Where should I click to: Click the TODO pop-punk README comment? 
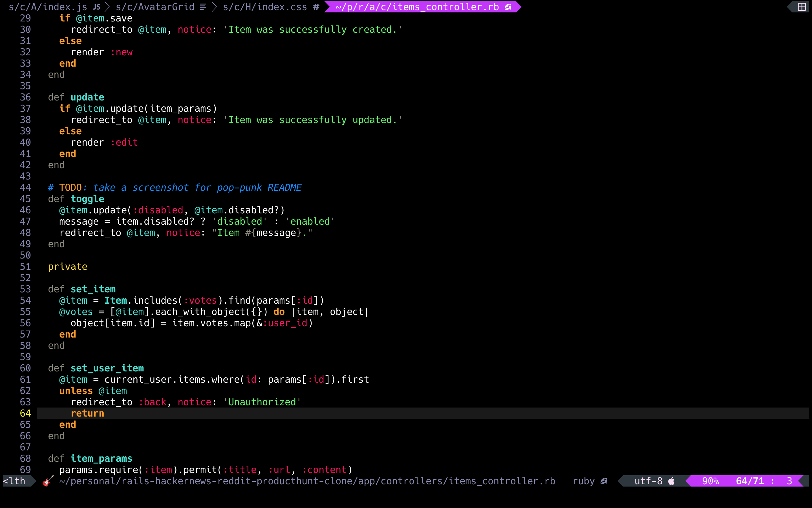pos(175,187)
